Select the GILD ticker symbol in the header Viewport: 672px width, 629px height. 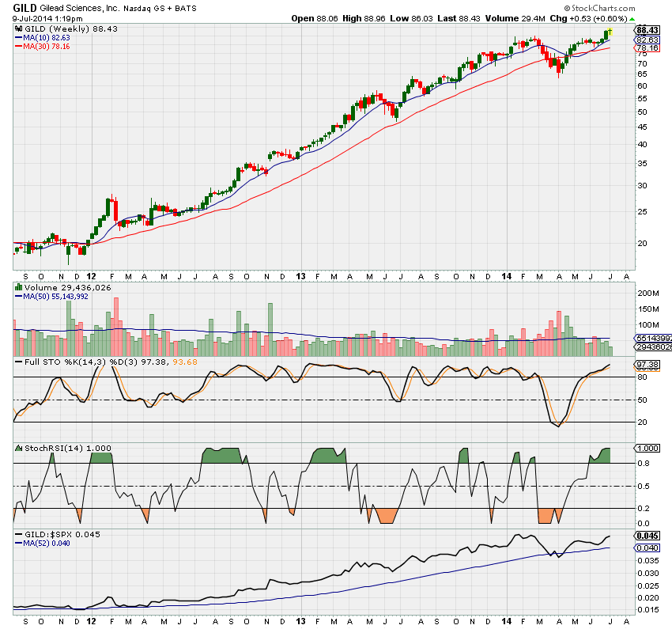25,8
